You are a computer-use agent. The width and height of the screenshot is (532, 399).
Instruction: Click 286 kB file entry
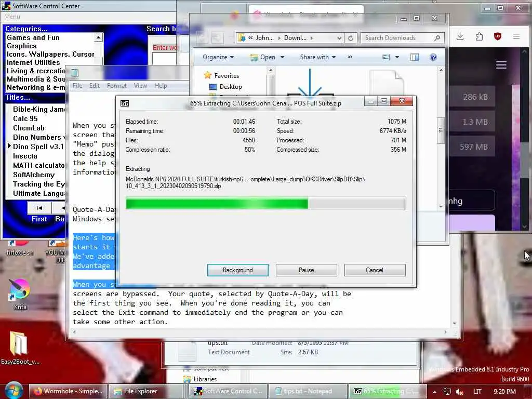pyautogui.click(x=472, y=97)
